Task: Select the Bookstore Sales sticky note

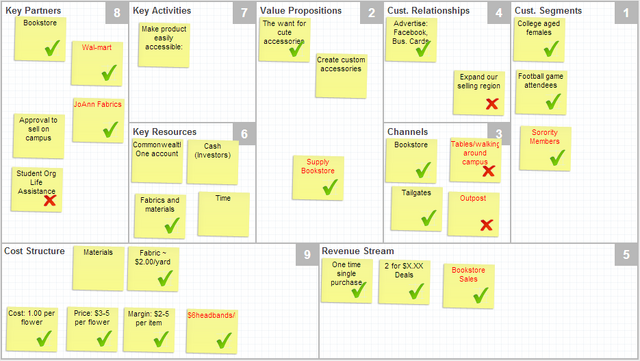Action: [469, 286]
